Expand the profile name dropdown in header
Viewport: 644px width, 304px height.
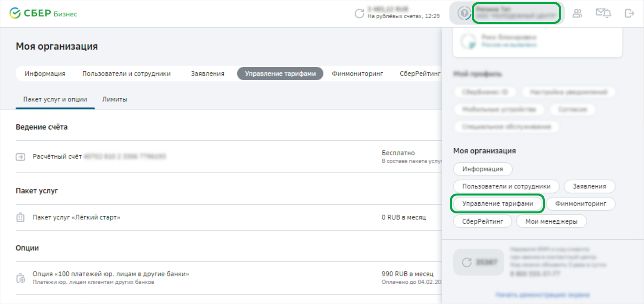[516, 13]
